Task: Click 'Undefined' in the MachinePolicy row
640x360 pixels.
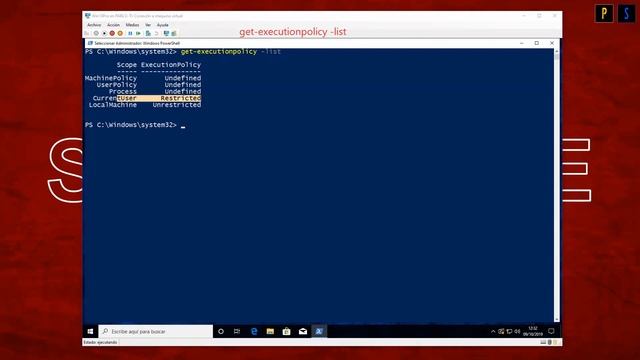Action: 183,78
